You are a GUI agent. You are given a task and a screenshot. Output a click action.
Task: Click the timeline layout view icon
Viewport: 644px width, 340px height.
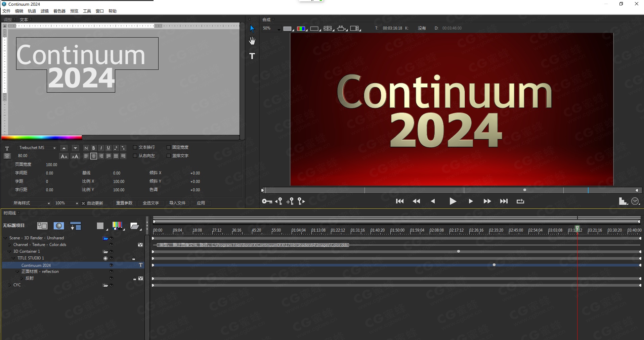point(42,226)
